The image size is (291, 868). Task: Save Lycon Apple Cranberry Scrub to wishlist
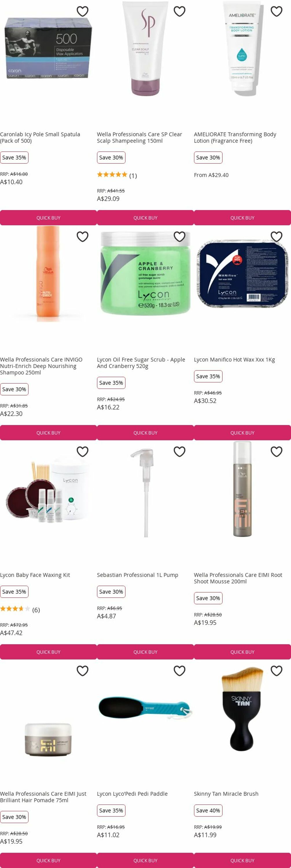(x=180, y=237)
